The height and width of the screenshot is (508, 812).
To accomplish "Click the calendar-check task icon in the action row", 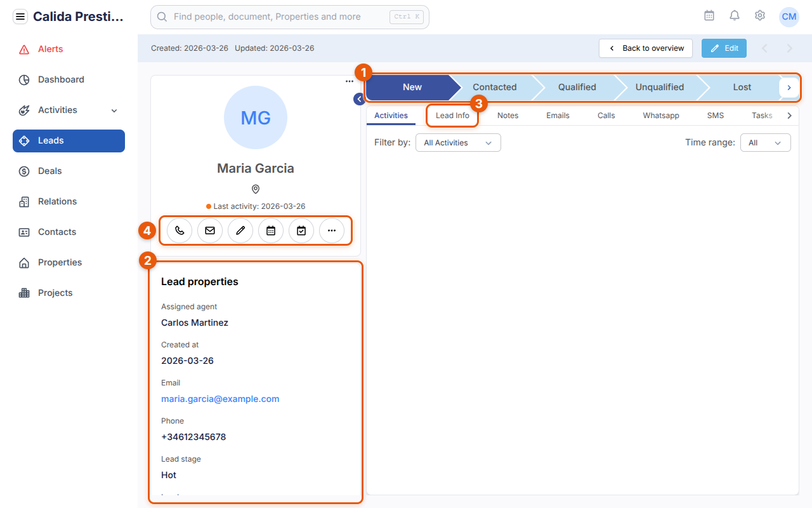I will click(301, 231).
